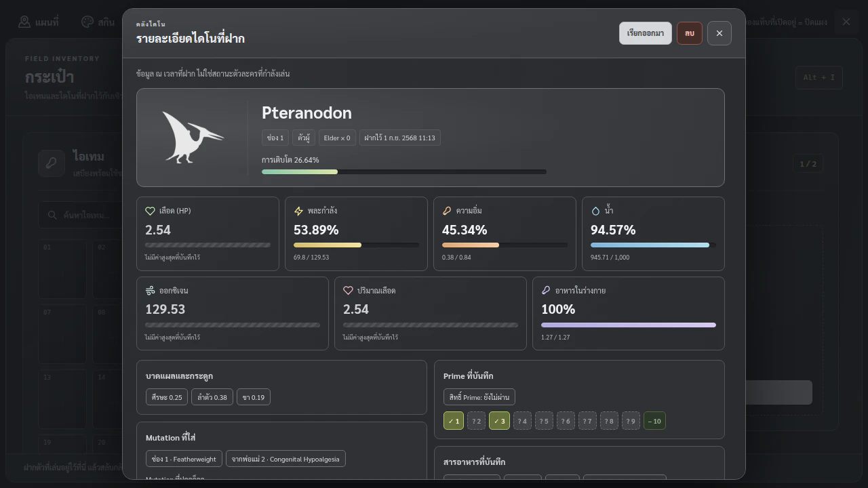This screenshot has width=868, height=488.
Task: Select Prime slot 4
Action: click(522, 421)
